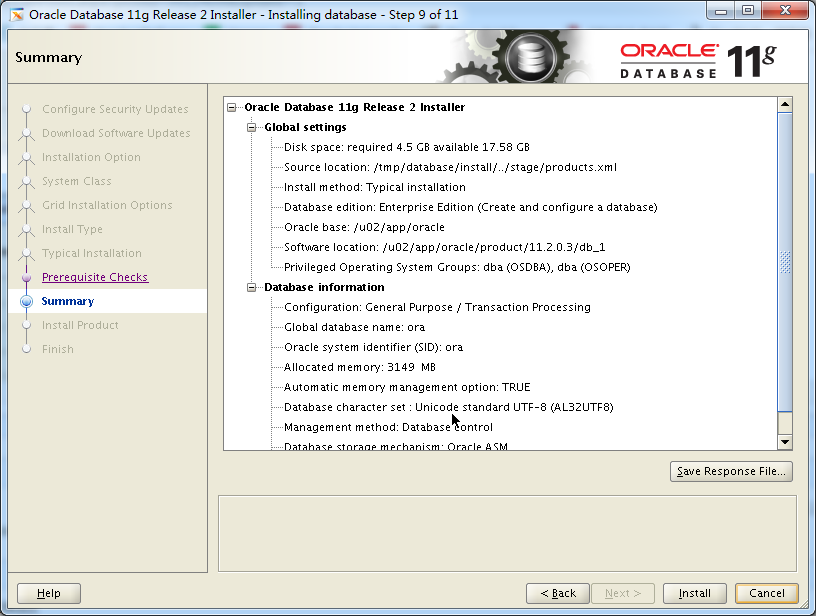The height and width of the screenshot is (616, 816).
Task: Select Oracle system identifier (SID) row
Action: point(373,348)
